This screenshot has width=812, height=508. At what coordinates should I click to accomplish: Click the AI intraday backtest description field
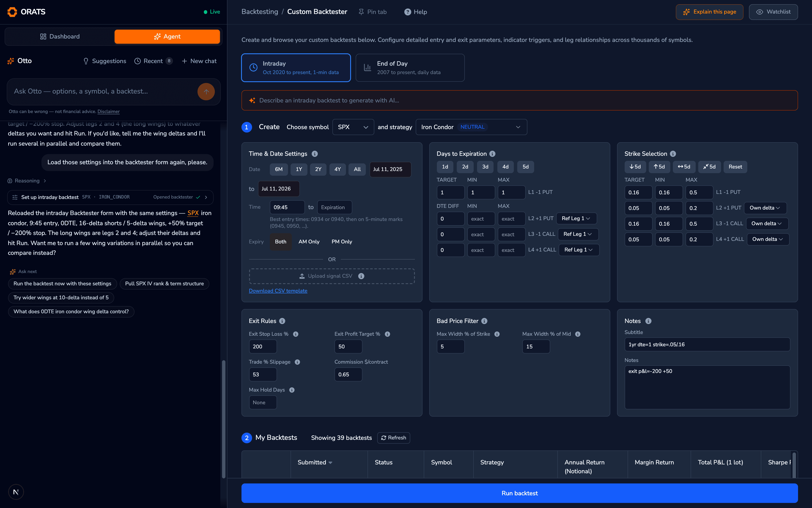[x=519, y=101]
